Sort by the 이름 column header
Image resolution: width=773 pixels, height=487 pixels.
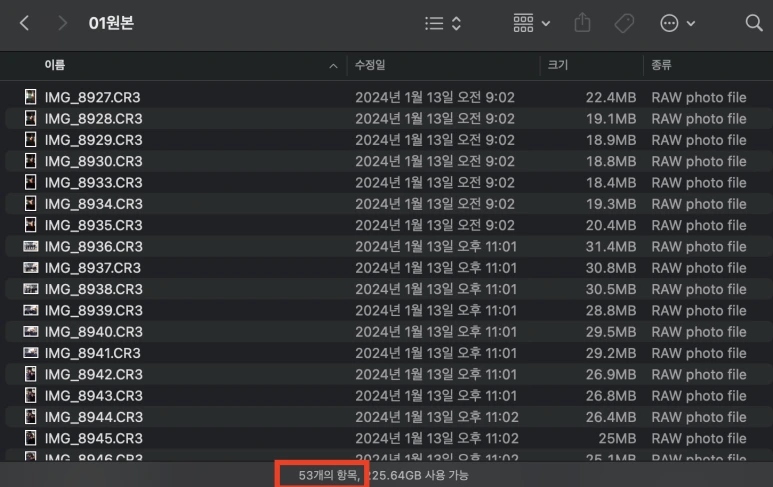pos(55,65)
